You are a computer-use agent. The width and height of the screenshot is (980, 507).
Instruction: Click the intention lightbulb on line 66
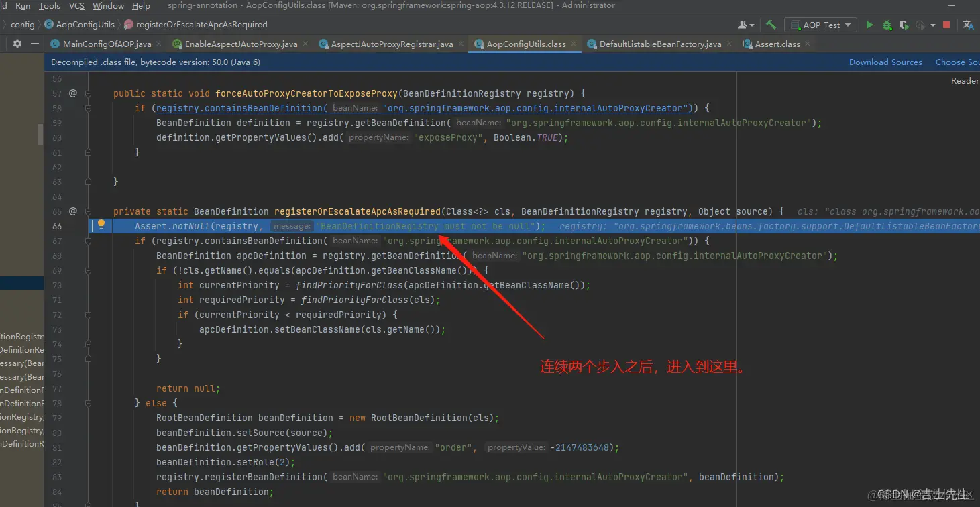(x=101, y=225)
